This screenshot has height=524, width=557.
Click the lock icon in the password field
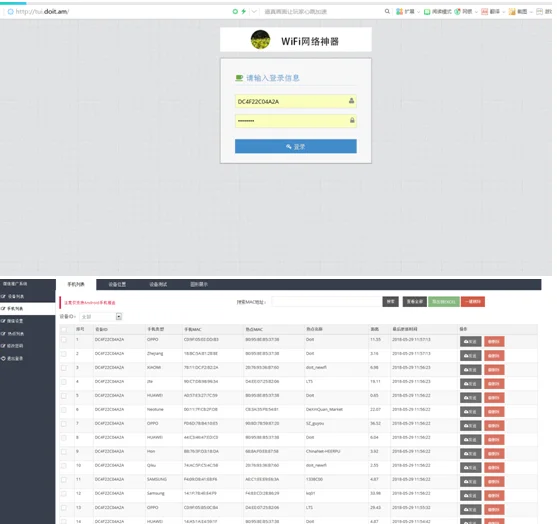pos(352,120)
